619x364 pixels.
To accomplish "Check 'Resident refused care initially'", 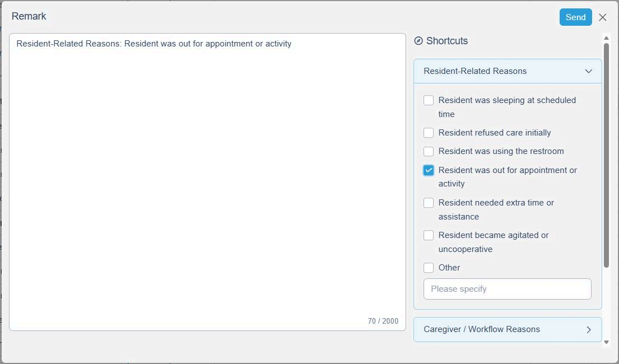I will 429,133.
